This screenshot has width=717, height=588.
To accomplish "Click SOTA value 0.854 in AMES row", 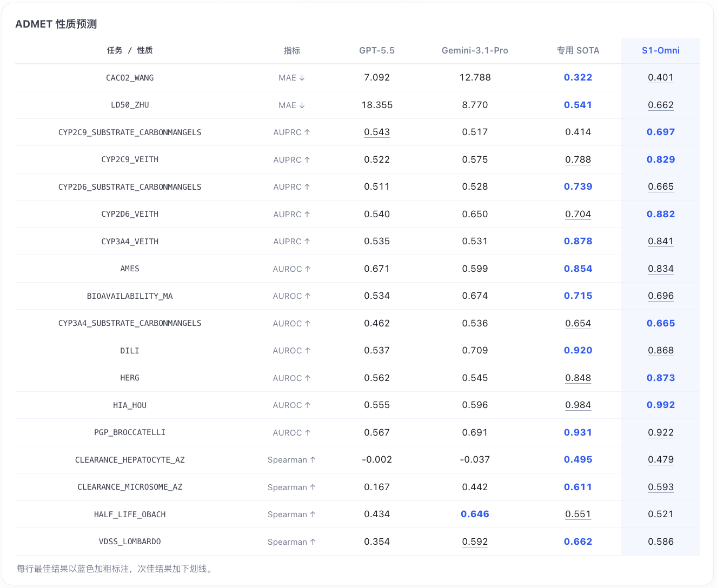I will 578,269.
